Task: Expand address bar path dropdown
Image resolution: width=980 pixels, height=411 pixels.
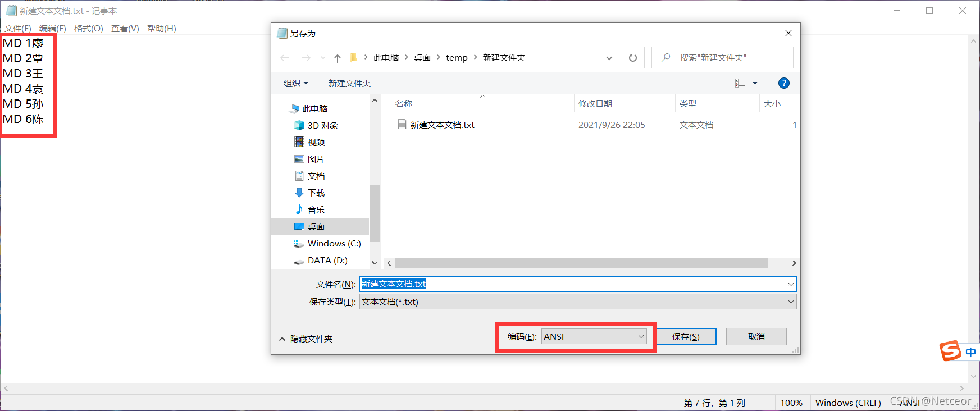Action: click(609, 58)
